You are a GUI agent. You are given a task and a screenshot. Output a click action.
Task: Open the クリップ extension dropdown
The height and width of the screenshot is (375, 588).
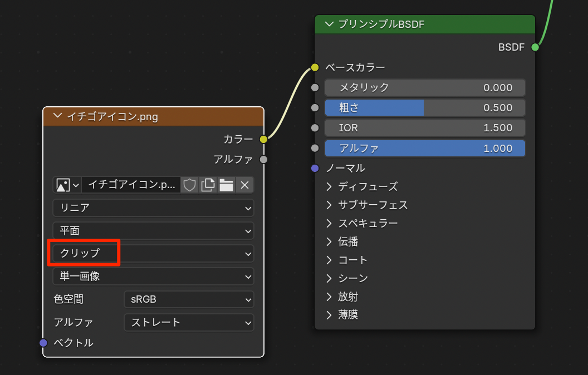[x=153, y=253]
